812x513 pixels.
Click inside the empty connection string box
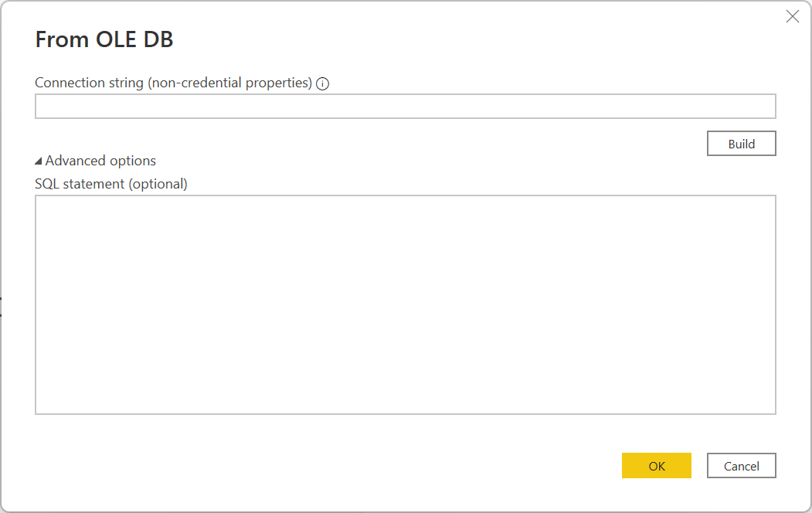click(405, 106)
